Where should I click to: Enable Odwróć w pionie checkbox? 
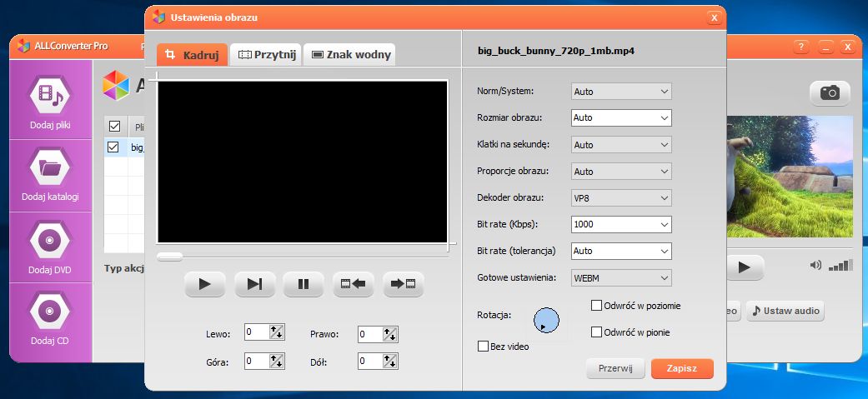(x=596, y=332)
